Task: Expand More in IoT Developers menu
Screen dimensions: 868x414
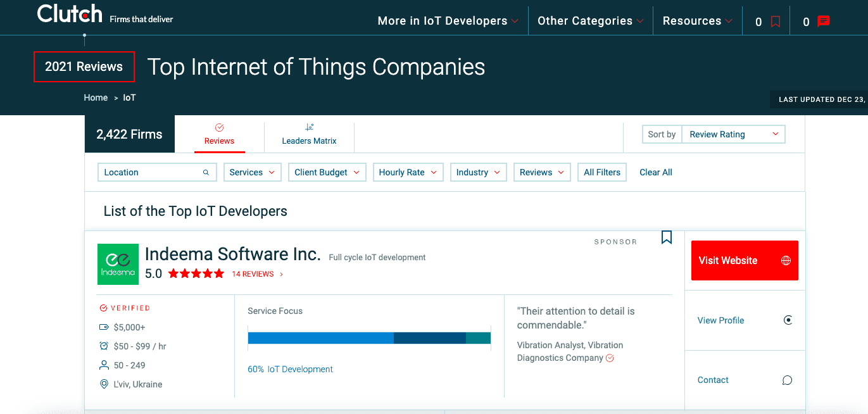Action: tap(448, 21)
